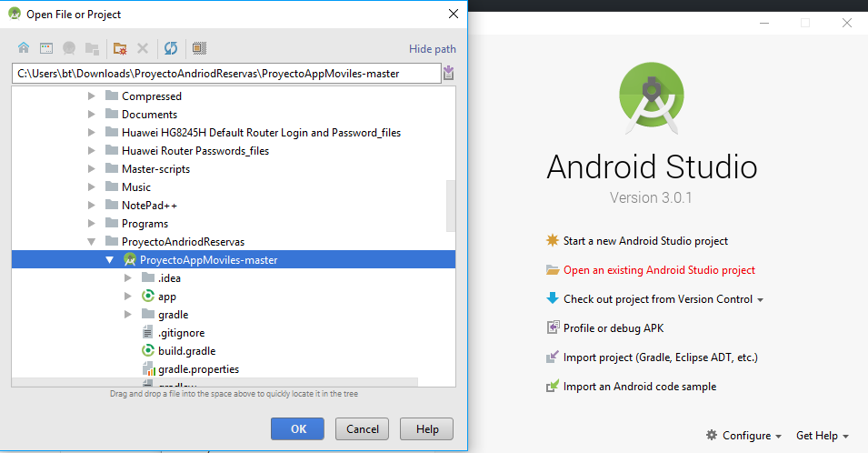Collapse the ProyectoAppMoviles-master node
868x453 pixels.
(x=110, y=260)
